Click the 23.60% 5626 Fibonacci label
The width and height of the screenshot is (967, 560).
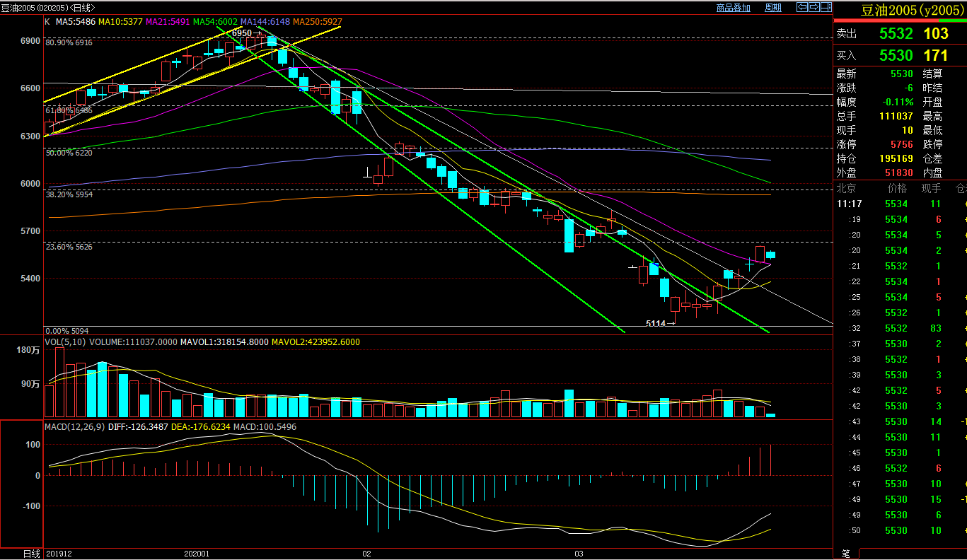pyautogui.click(x=69, y=247)
